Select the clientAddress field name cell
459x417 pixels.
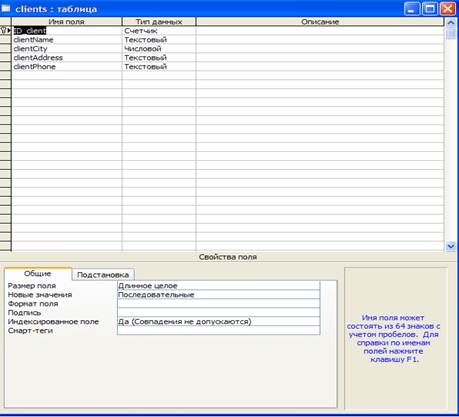tap(67, 58)
